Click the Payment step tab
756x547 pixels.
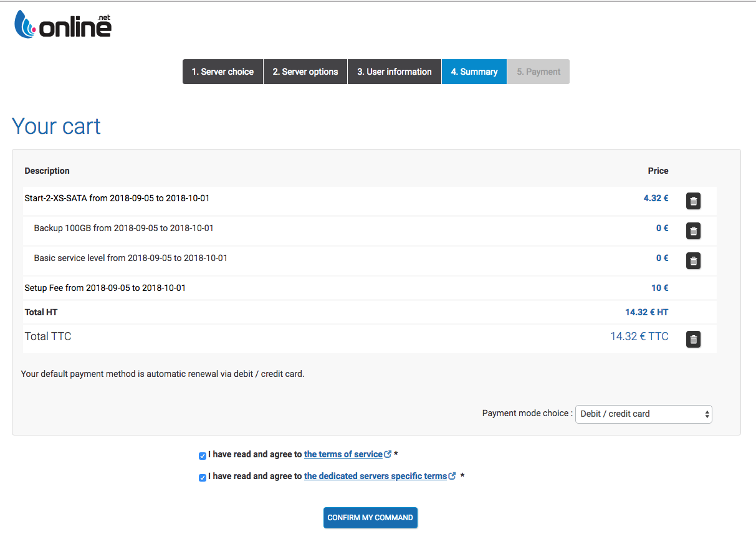[538, 72]
